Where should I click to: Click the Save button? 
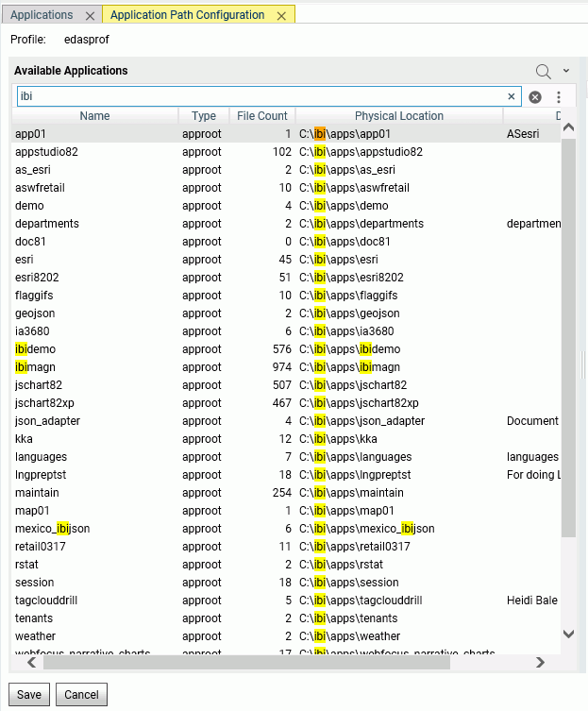29,694
